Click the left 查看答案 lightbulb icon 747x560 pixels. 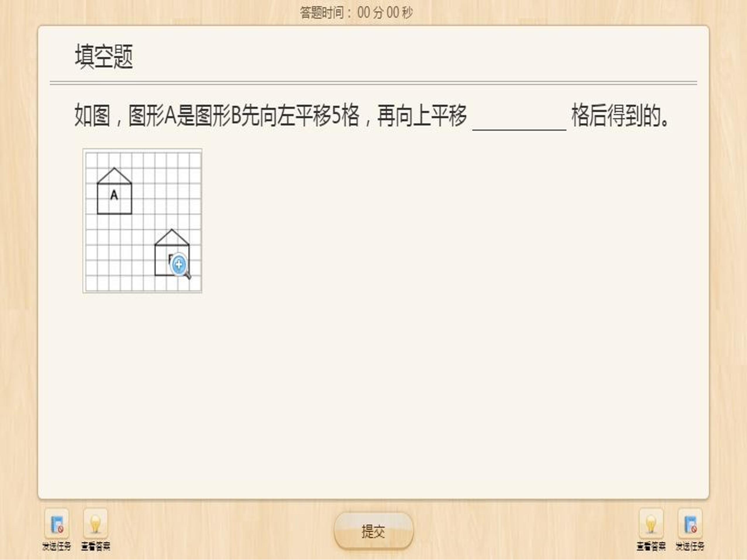pyautogui.click(x=95, y=523)
